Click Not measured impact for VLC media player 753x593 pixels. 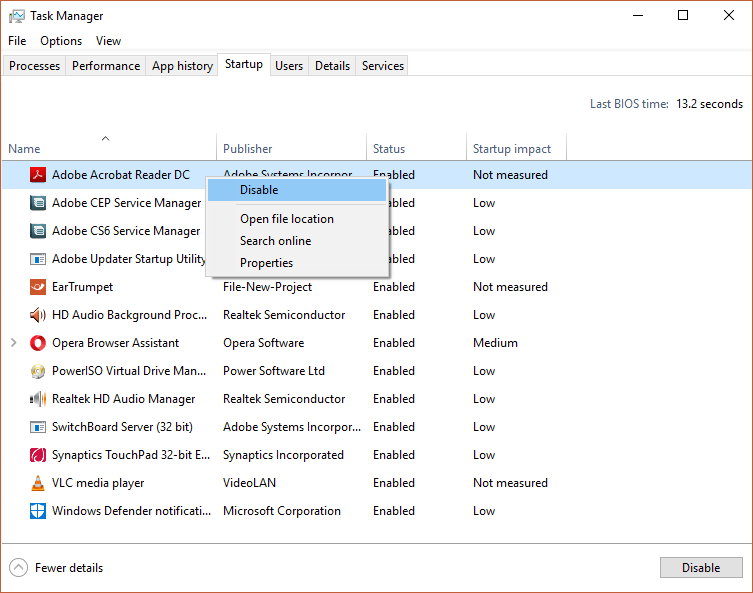(510, 483)
